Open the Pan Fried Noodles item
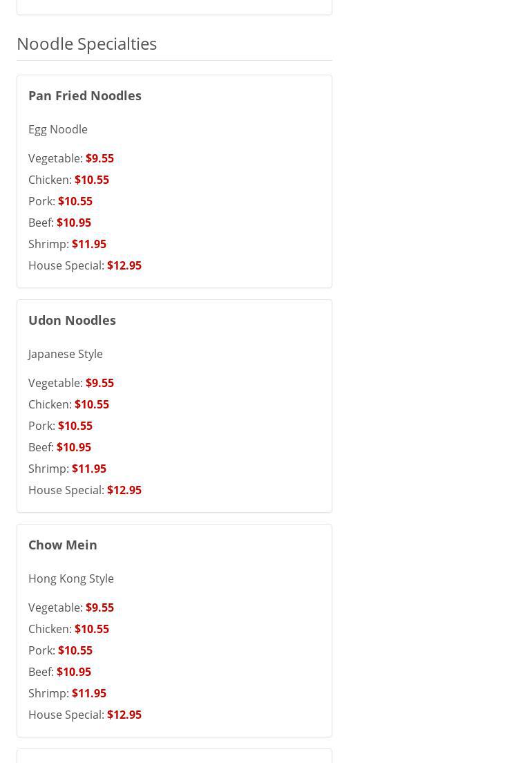Screen dimensions: 532x763 pyautogui.click(x=85, y=95)
